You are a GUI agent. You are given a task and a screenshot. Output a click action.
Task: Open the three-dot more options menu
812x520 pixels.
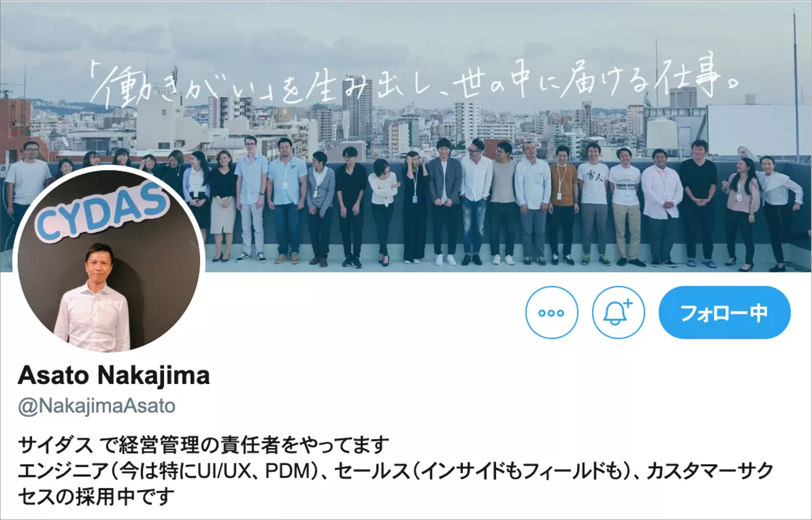tap(551, 312)
